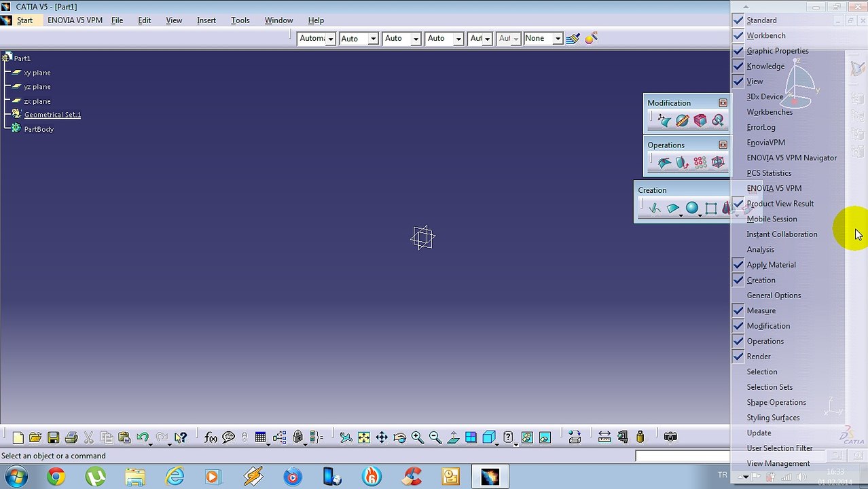
Task: Click the Zoom Out magnifier
Action: 435,437
